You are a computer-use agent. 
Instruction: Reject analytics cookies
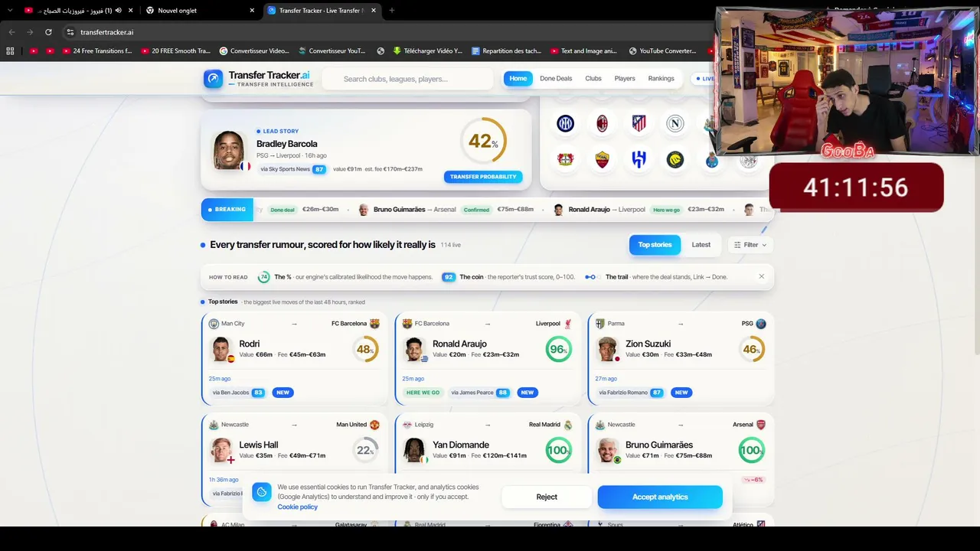547,497
